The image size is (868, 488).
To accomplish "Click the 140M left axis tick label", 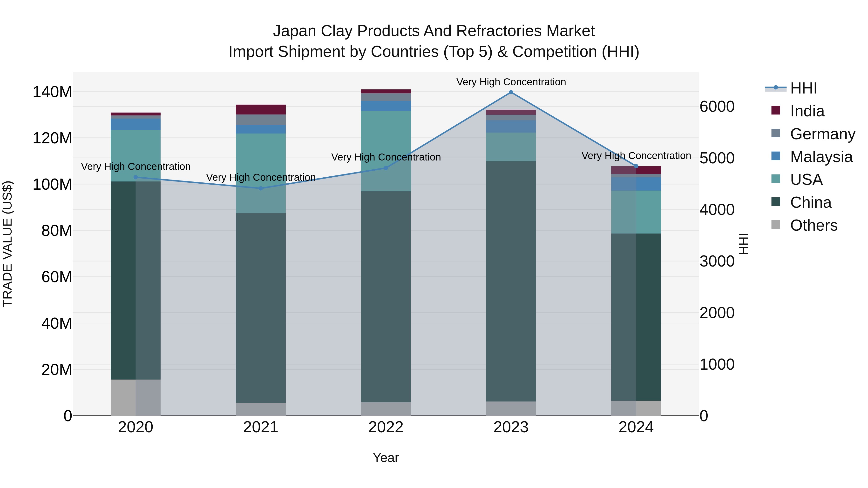I will click(x=52, y=92).
